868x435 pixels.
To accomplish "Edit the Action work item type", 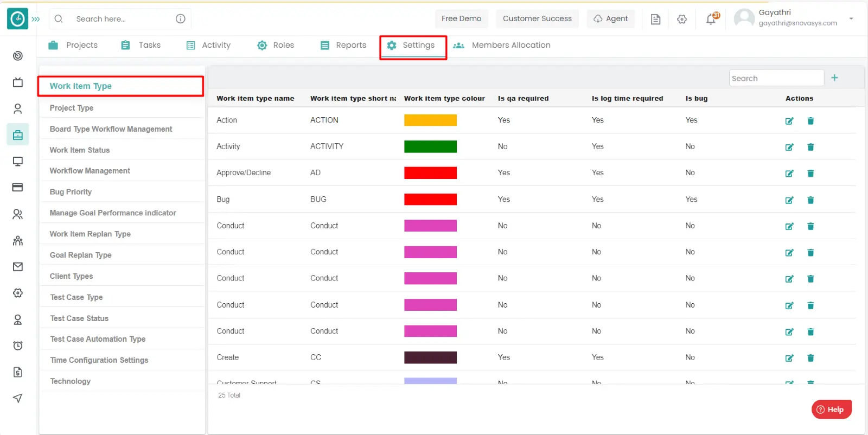I will coord(789,121).
